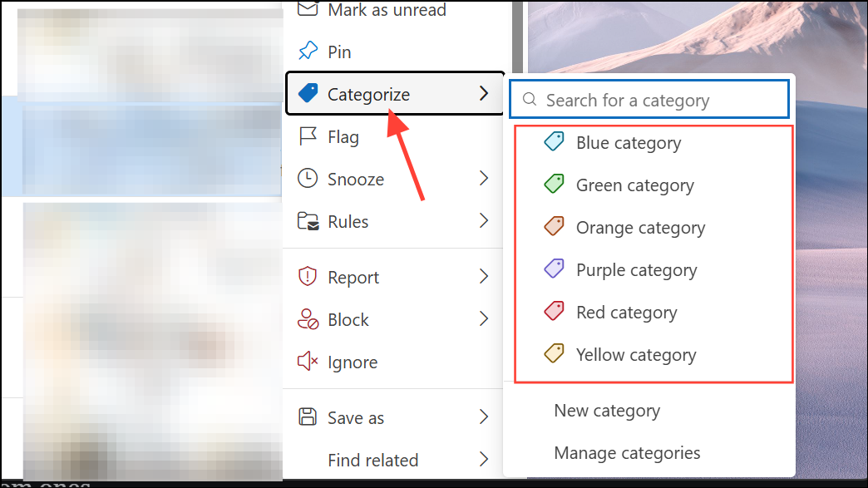The image size is (868, 488).
Task: Pick the Blue category tag swatch
Action: tap(554, 141)
